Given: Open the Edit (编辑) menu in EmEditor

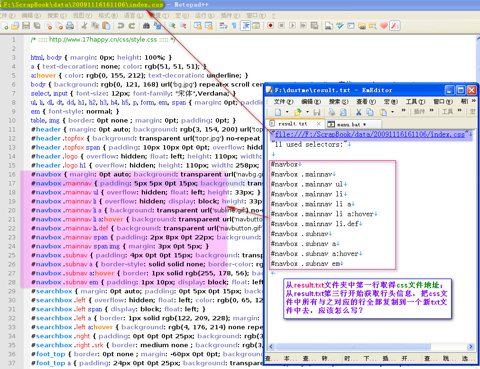Looking at the screenshot, I should (311, 102).
